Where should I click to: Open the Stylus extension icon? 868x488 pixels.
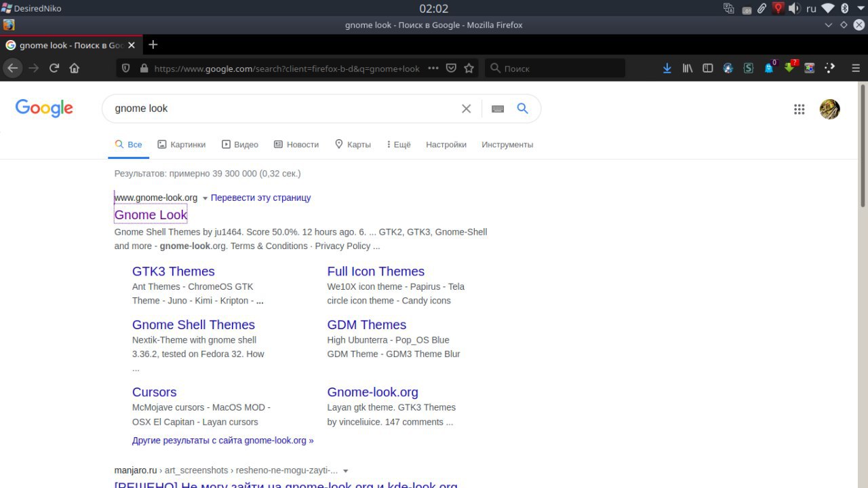tap(749, 68)
